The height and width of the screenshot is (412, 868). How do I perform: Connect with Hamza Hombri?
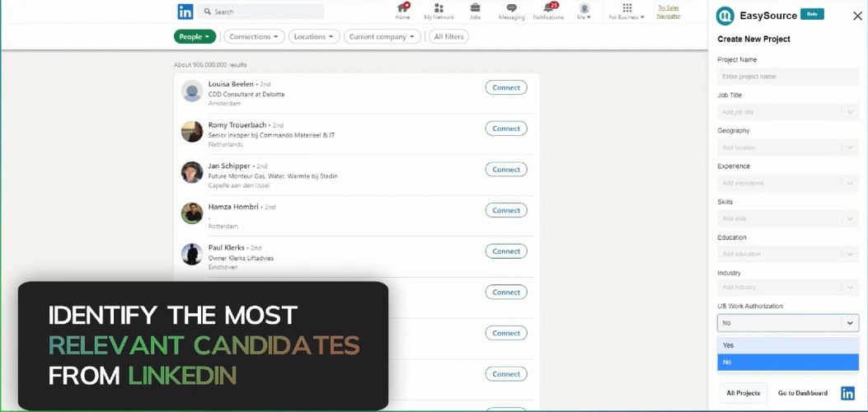[x=506, y=210]
